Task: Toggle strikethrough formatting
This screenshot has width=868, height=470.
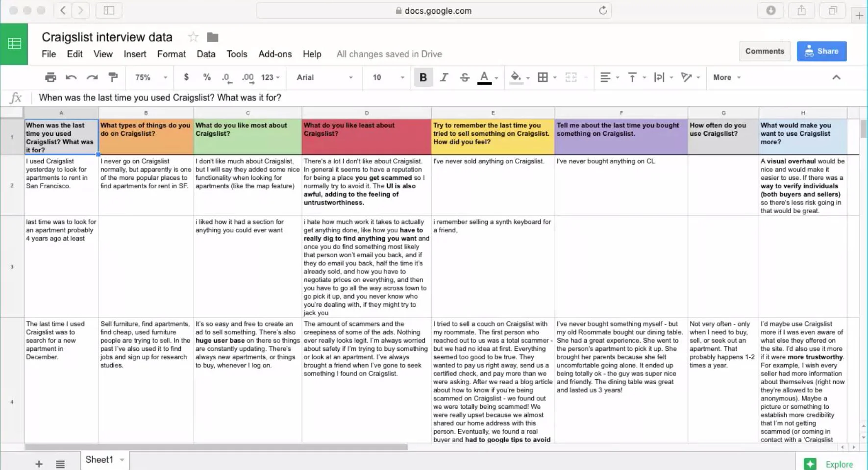Action: (464, 77)
